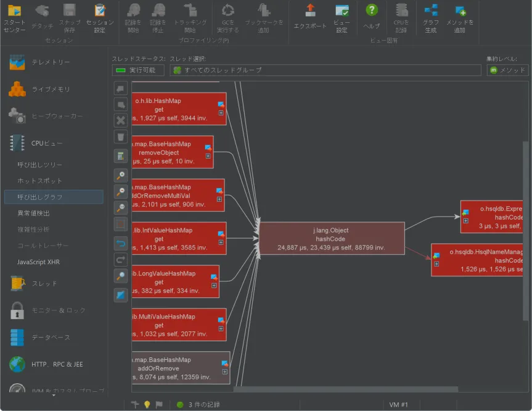Export the view with エクスポート
532x411 pixels.
[x=309, y=17]
